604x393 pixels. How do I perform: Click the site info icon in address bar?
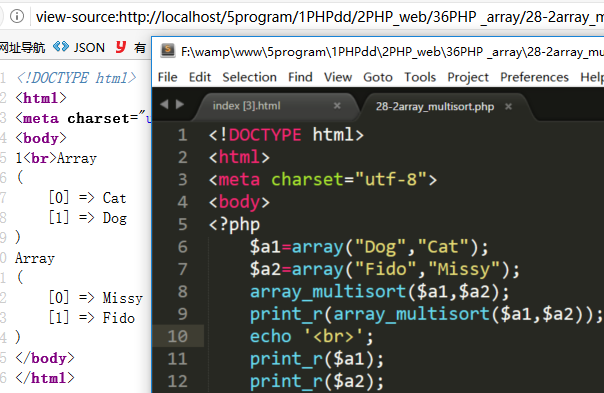point(17,16)
